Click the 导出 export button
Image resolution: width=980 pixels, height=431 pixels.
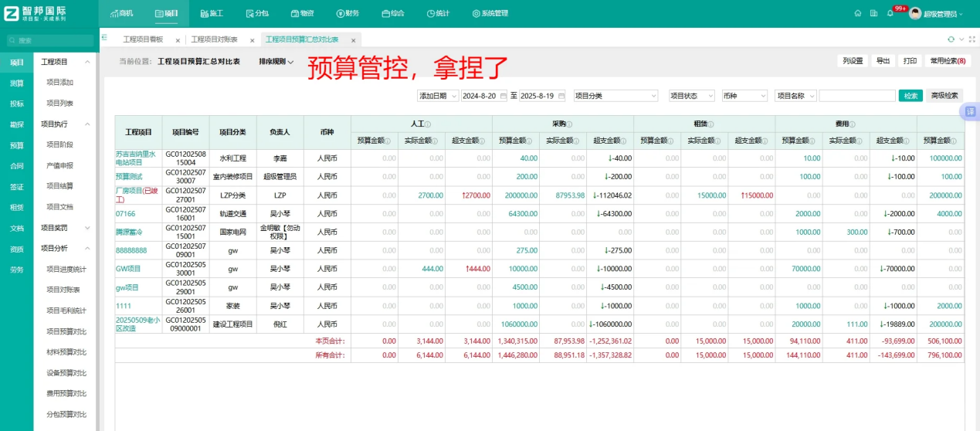(x=883, y=61)
